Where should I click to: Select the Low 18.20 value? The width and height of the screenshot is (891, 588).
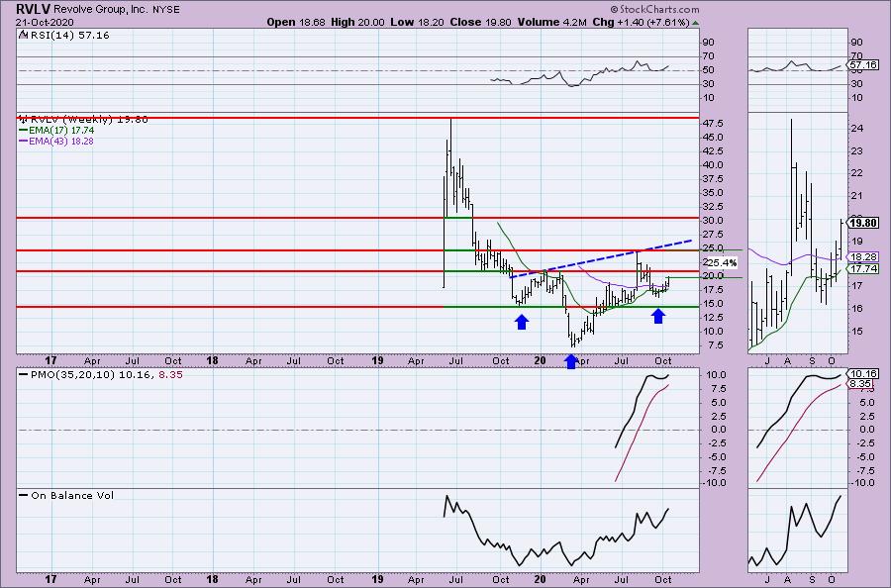[x=418, y=22]
